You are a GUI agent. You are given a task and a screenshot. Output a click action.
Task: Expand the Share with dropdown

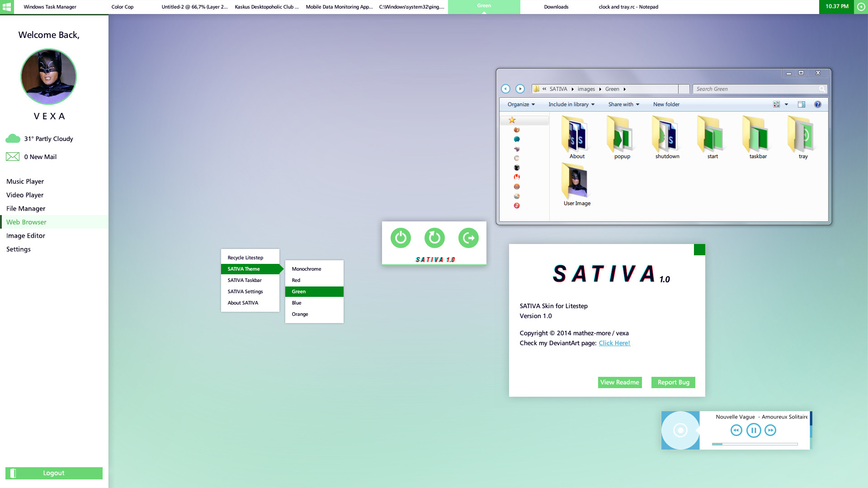(624, 104)
